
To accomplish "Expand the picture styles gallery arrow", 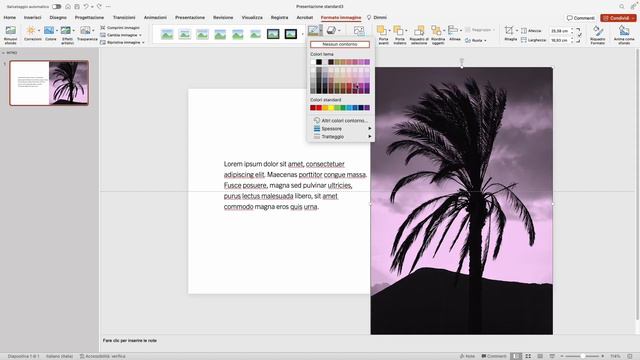I will pyautogui.click(x=302, y=34).
